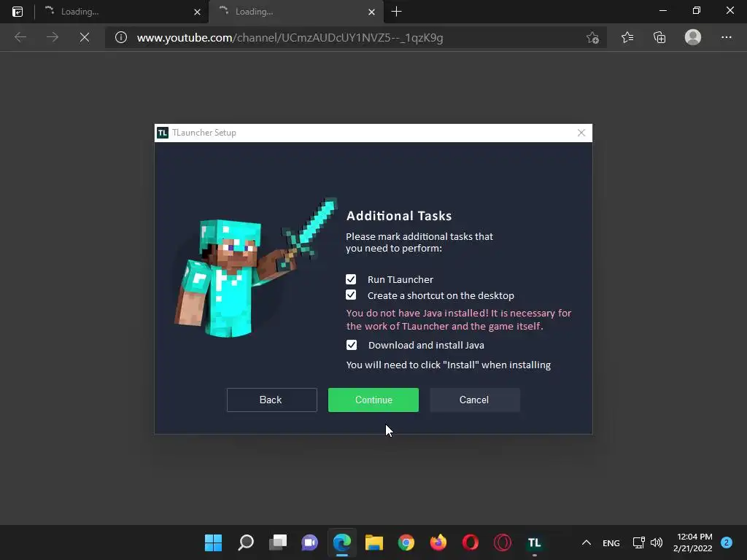This screenshot has width=747, height=560.
Task: Uncheck Download and install Java
Action: pos(352,345)
